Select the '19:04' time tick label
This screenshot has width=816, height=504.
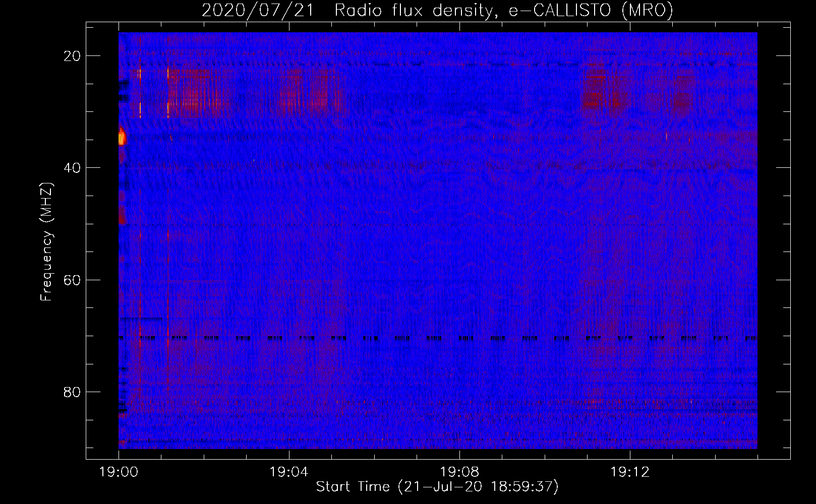[x=289, y=472]
